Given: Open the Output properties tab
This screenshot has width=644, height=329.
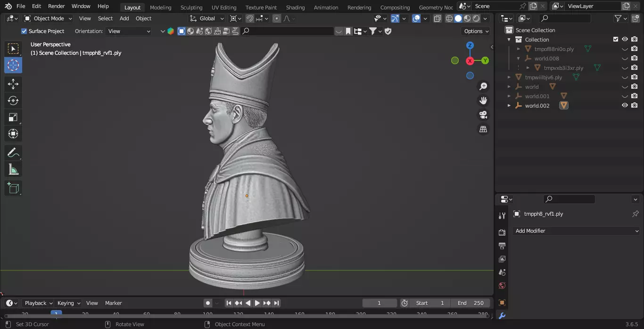Looking at the screenshot, I should click(x=502, y=246).
